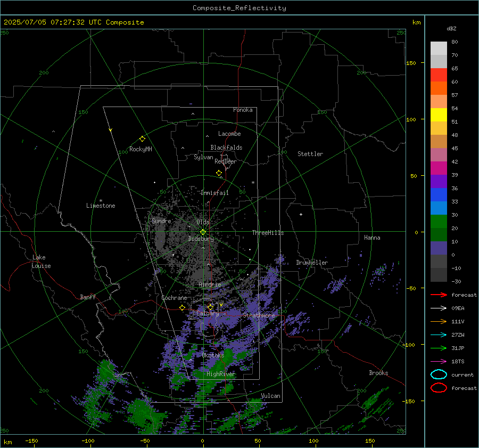Click the 80 value at legend top
This screenshot has height=448, width=479.
[455, 42]
